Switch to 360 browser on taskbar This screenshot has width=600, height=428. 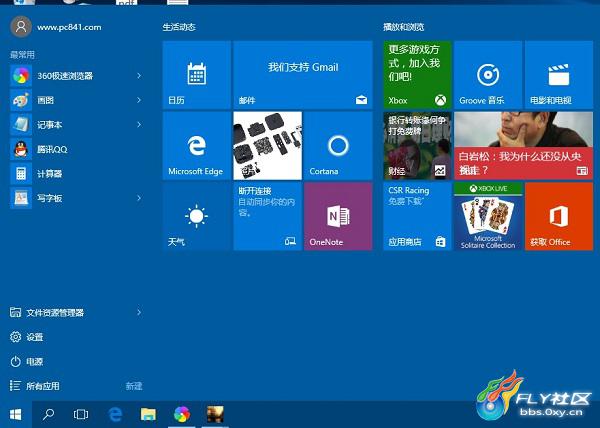tap(182, 414)
